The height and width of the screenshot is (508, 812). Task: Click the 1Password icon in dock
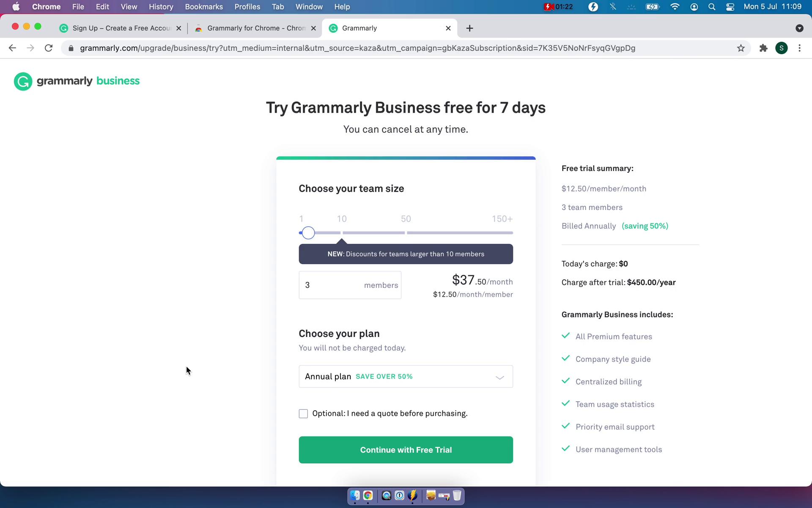(399, 496)
